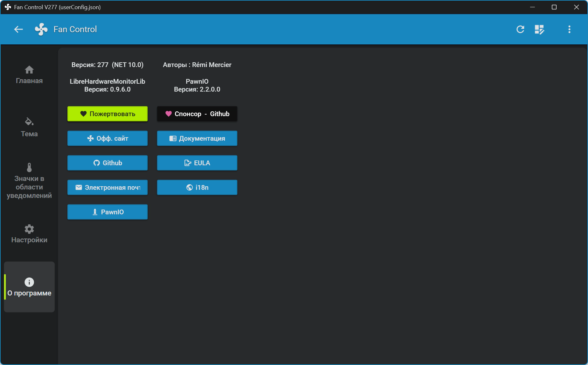Click the back arrow icon
This screenshot has height=365, width=588.
coord(19,29)
